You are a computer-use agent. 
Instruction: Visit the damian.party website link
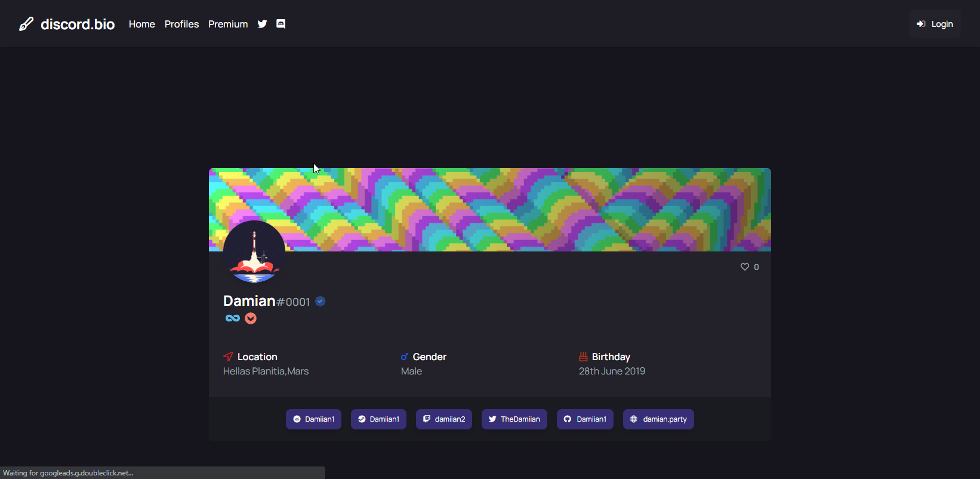tap(658, 419)
